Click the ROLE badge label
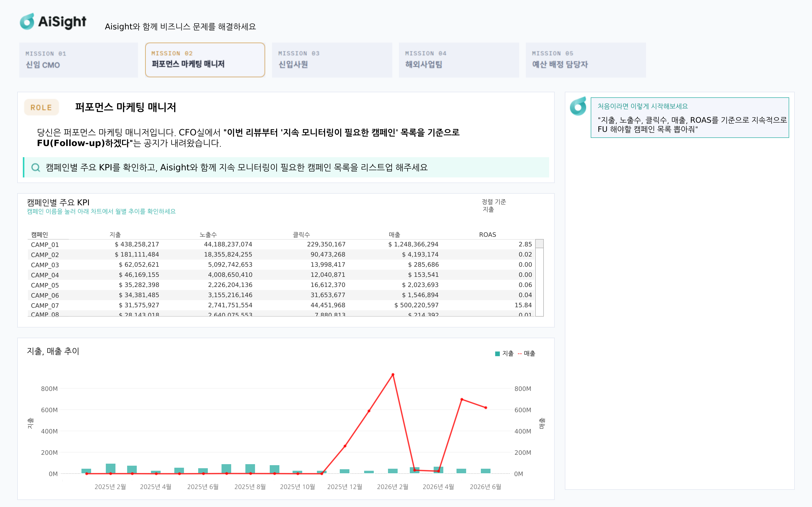Image resolution: width=812 pixels, height=507 pixels. point(41,108)
